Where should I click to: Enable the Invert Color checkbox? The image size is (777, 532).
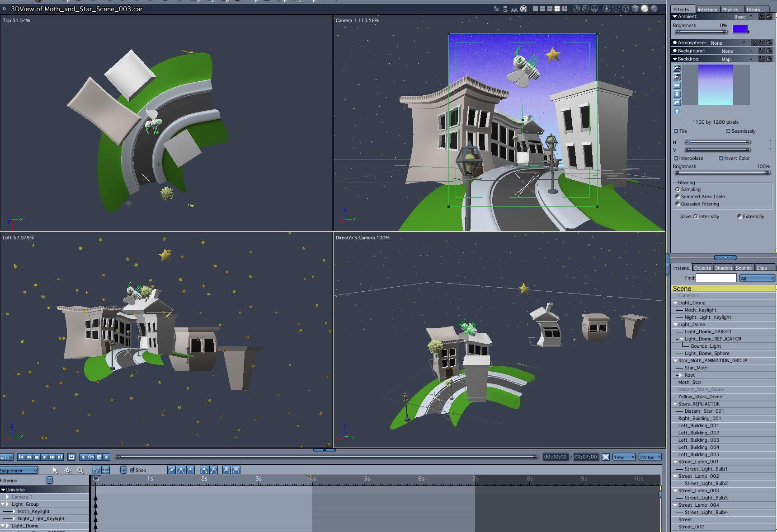[x=721, y=159]
